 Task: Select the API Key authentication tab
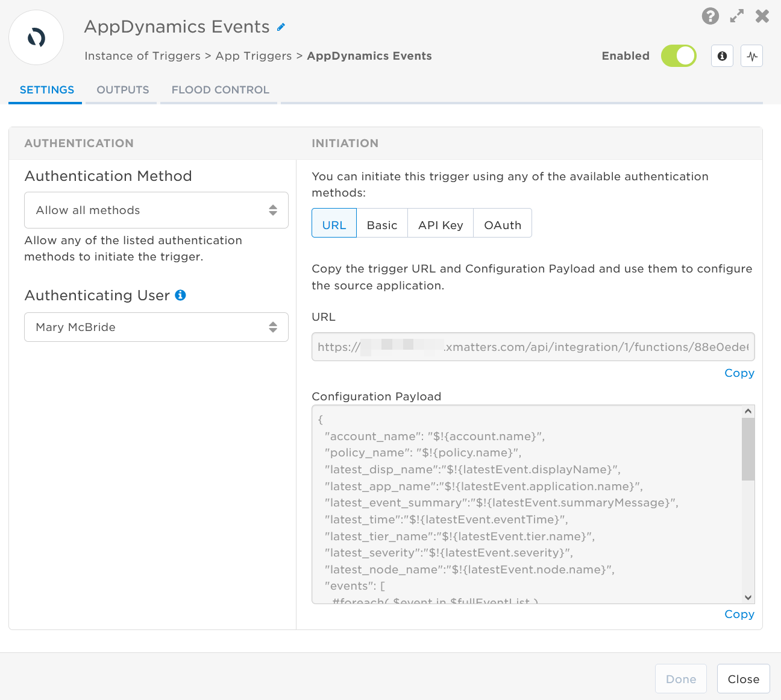pos(441,223)
